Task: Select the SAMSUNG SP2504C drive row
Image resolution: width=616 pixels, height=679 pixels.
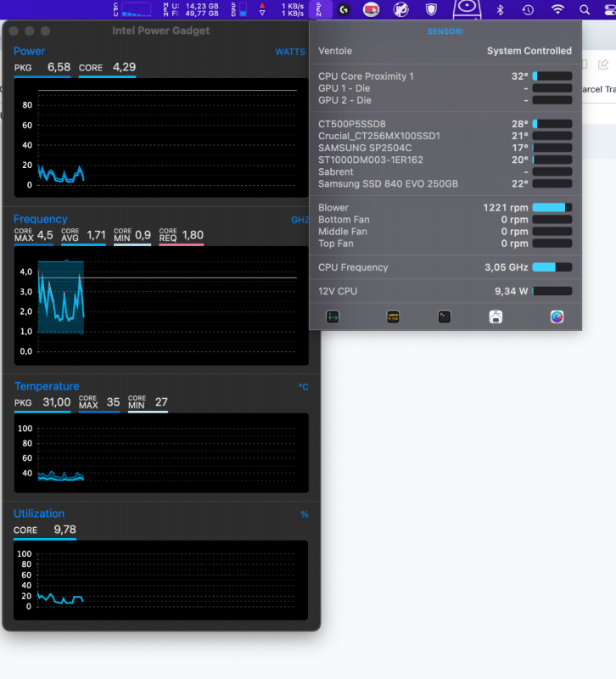Action: tap(445, 148)
